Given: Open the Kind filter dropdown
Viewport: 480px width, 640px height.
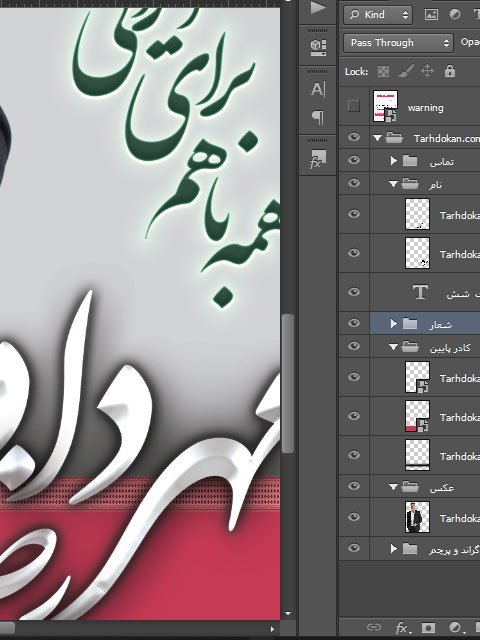Looking at the screenshot, I should point(378,15).
